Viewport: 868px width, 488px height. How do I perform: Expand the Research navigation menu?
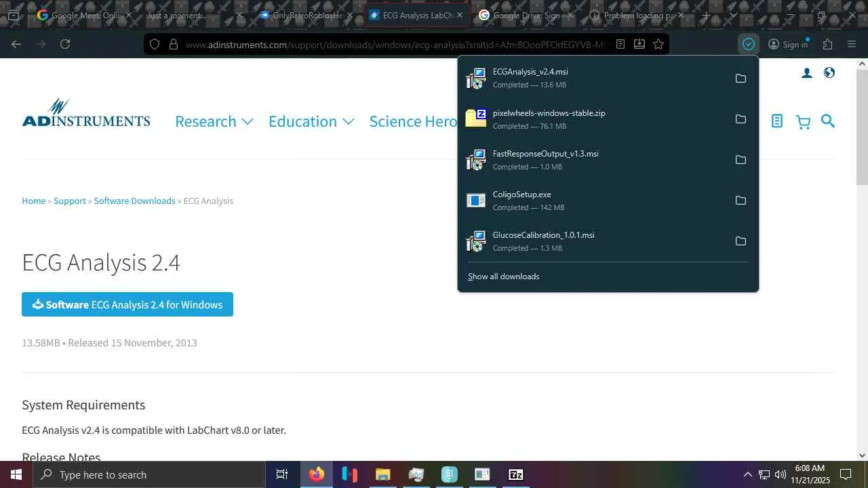214,121
